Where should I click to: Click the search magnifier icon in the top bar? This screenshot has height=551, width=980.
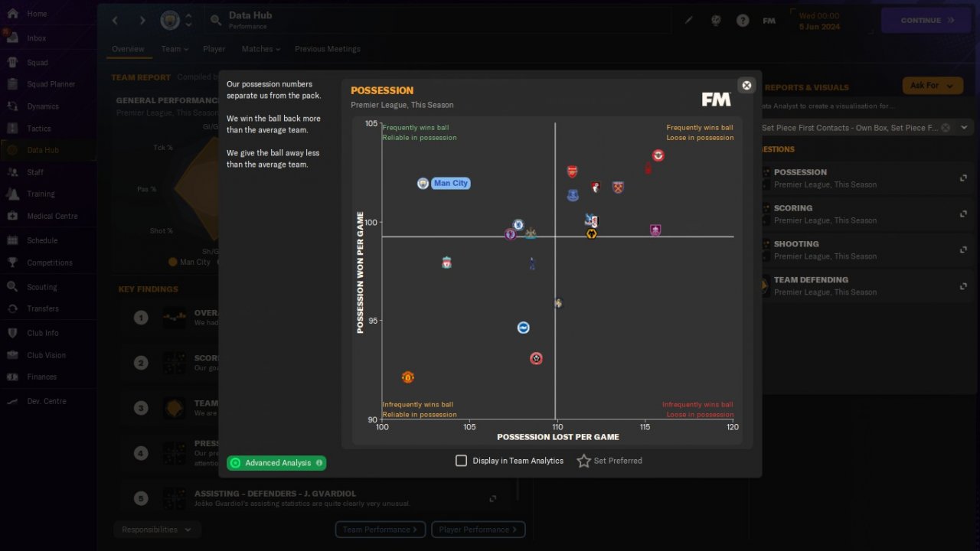[x=215, y=20]
